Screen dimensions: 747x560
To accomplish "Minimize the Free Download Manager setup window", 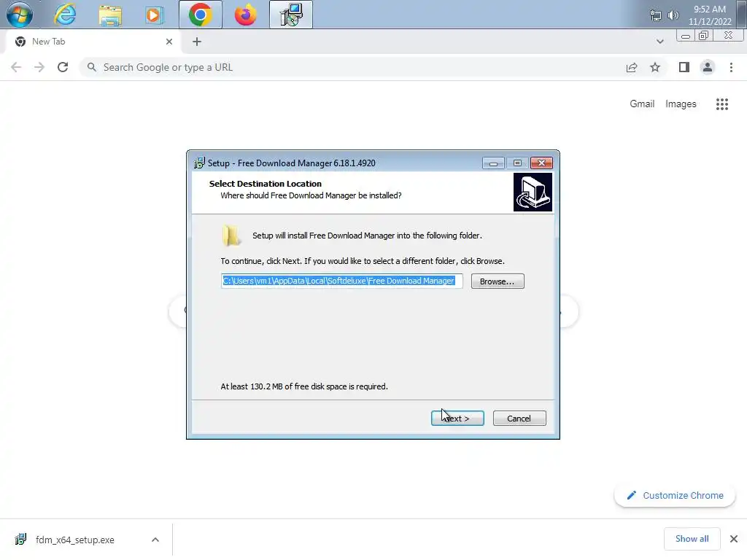I will pos(493,163).
